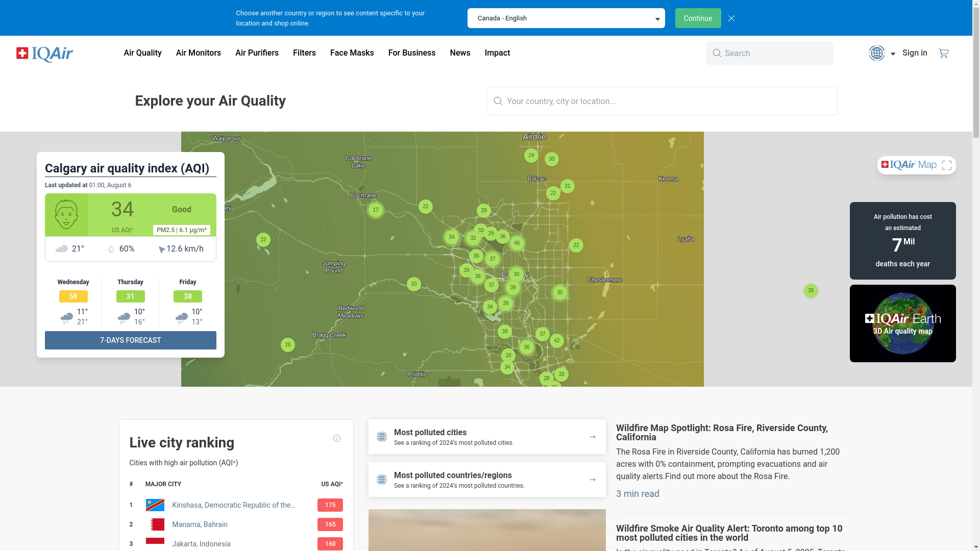The width and height of the screenshot is (980, 551).
Task: Click the location search magnifier icon
Action: pyautogui.click(x=498, y=101)
